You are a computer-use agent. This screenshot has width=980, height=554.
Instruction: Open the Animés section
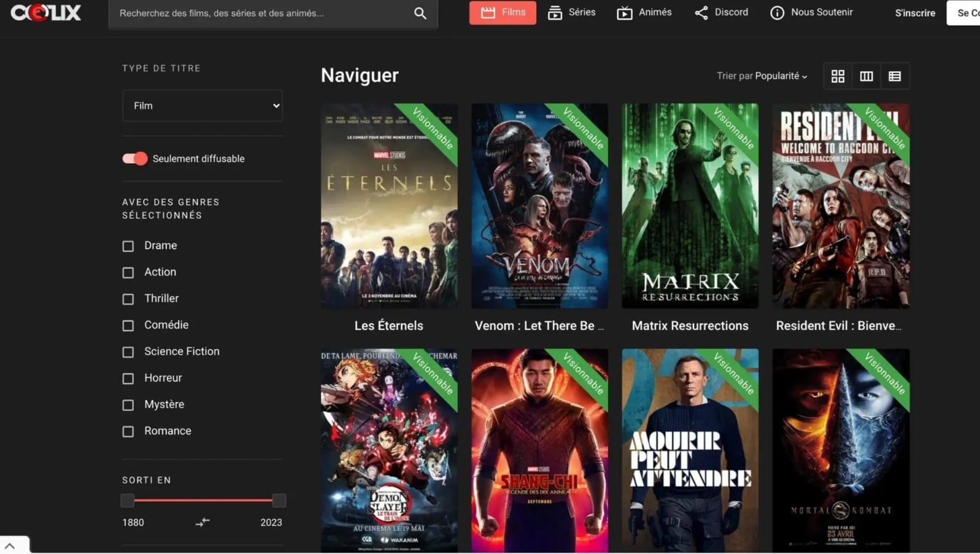click(x=644, y=12)
